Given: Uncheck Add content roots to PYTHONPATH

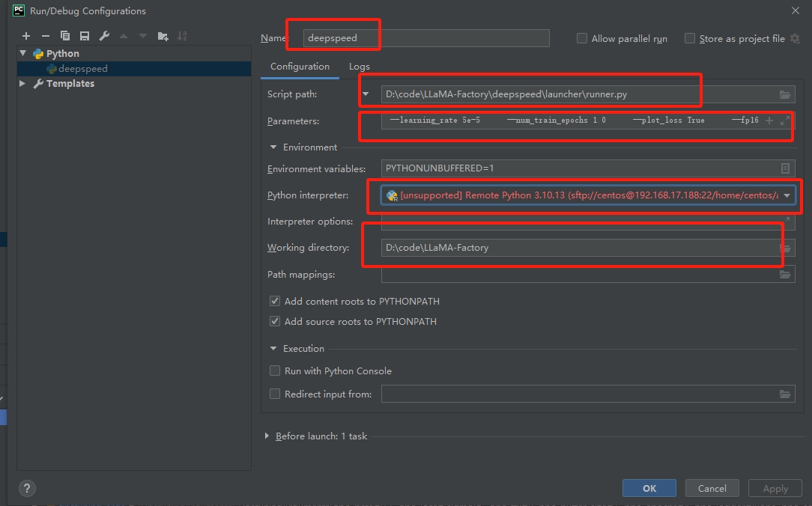Looking at the screenshot, I should coord(275,302).
